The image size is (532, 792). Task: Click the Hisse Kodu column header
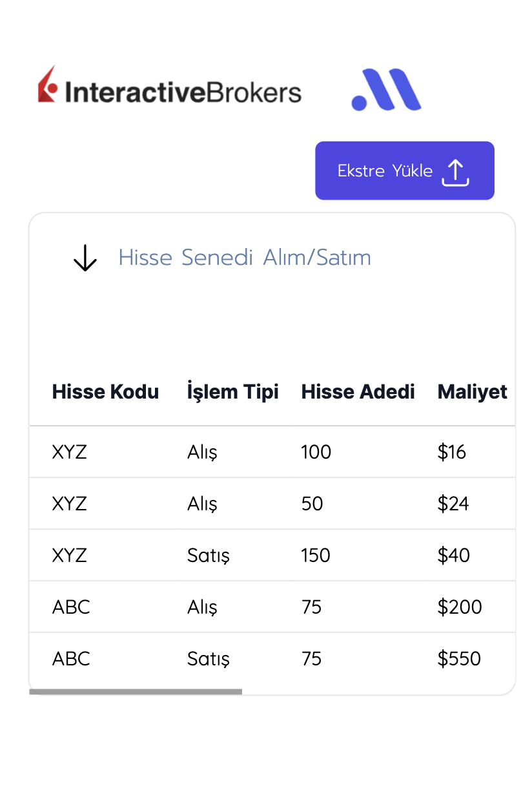pyautogui.click(x=105, y=391)
